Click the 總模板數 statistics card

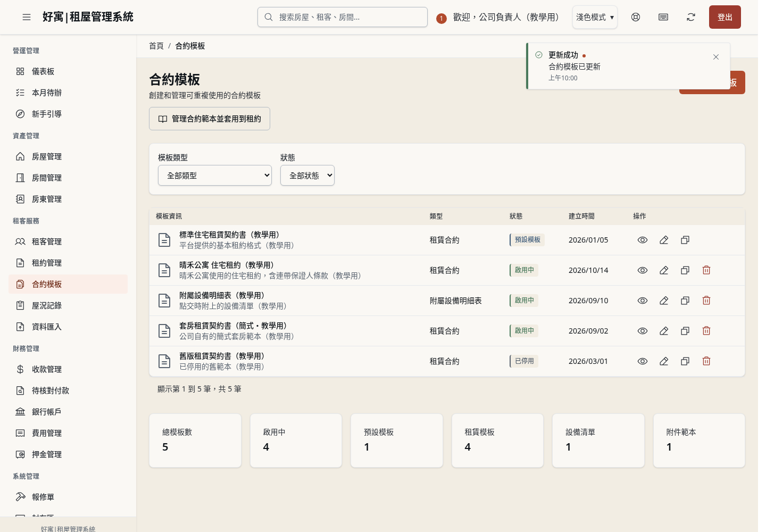[195, 440]
